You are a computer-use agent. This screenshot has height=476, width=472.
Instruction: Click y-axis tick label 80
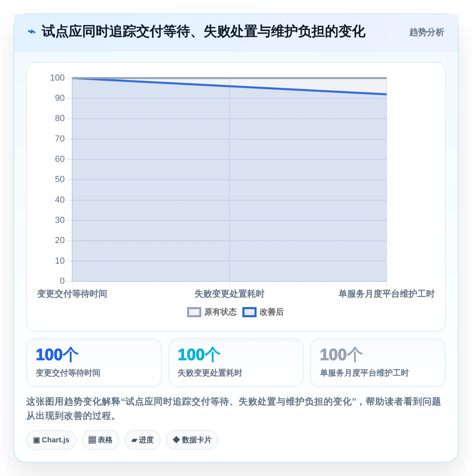tap(60, 118)
